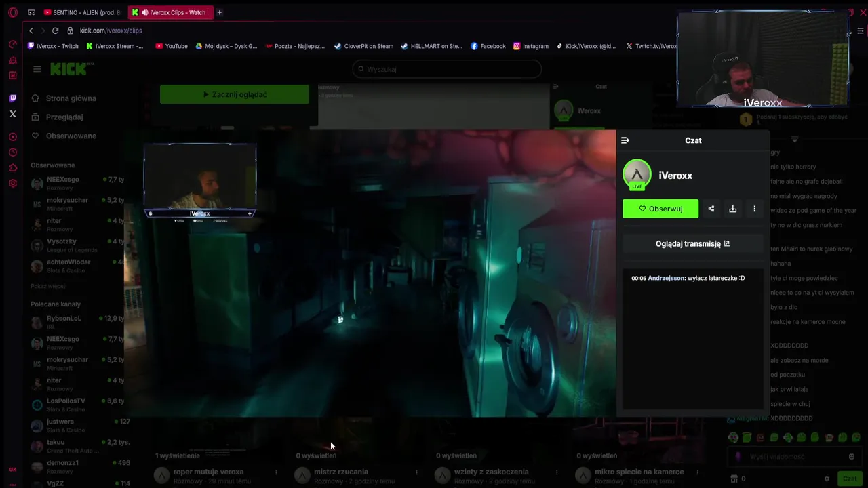Open the iVeroxx - Twitch bookmark
Screen dimensions: 868x488
tap(53, 46)
